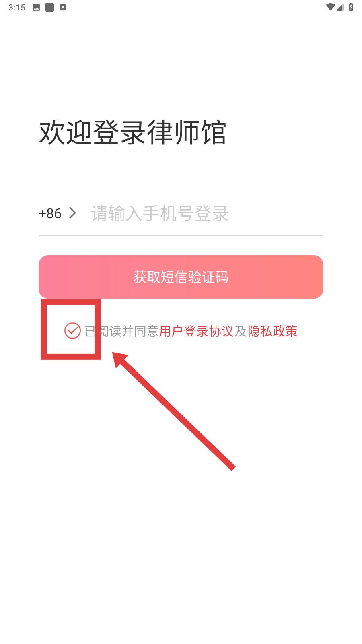The image size is (362, 644).
Task: Tap the cellular signal strength icon
Action: click(x=340, y=7)
